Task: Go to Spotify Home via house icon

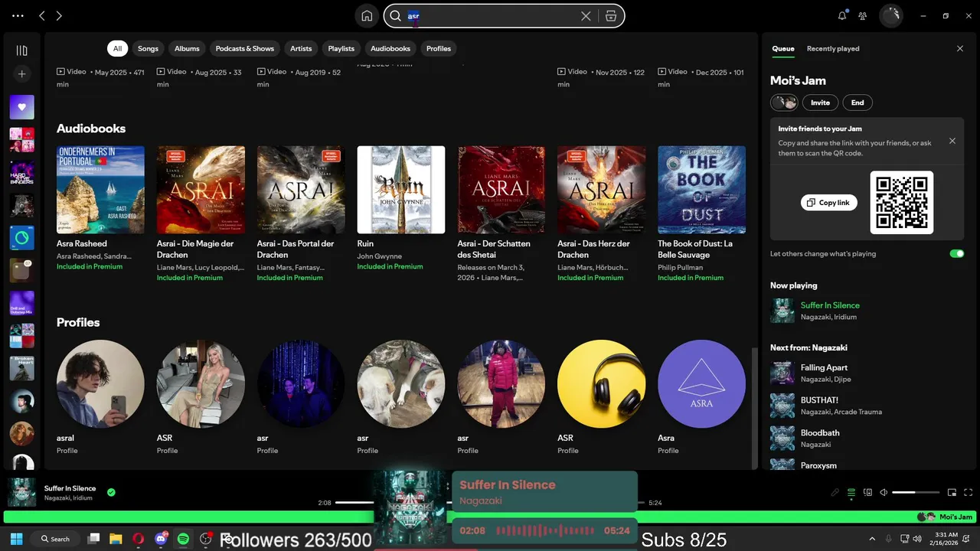Action: click(367, 16)
